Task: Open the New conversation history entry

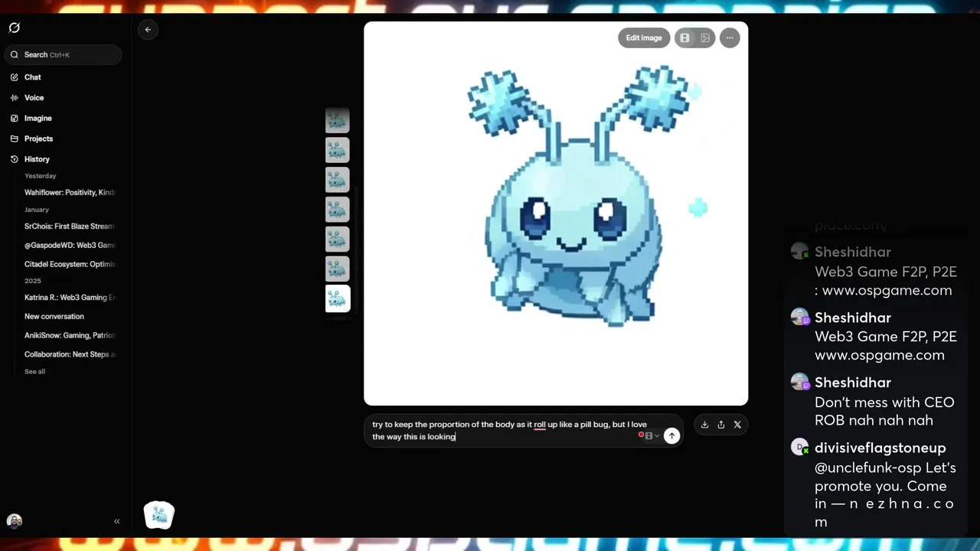Action: coord(54,316)
